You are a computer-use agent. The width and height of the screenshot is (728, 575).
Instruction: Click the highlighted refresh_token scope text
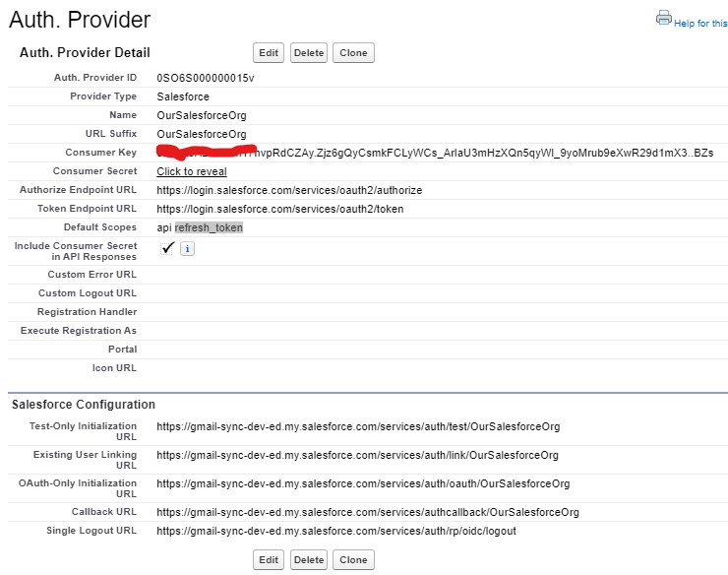pos(209,227)
